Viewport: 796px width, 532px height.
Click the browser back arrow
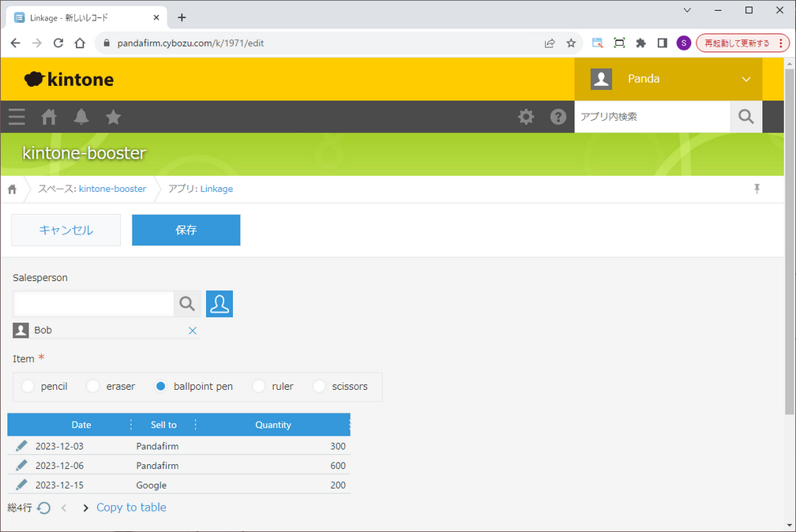[x=15, y=43]
